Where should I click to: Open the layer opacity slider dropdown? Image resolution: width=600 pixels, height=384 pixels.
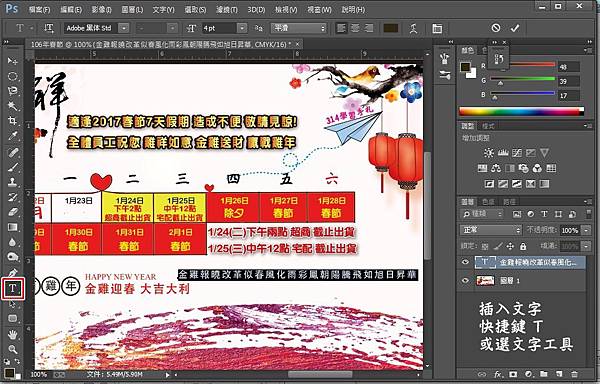(586, 230)
